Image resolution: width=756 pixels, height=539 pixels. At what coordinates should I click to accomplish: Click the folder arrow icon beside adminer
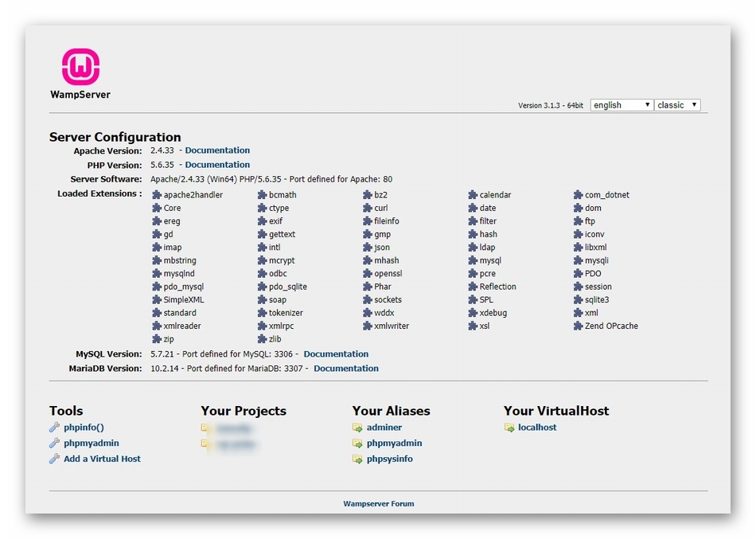(357, 428)
